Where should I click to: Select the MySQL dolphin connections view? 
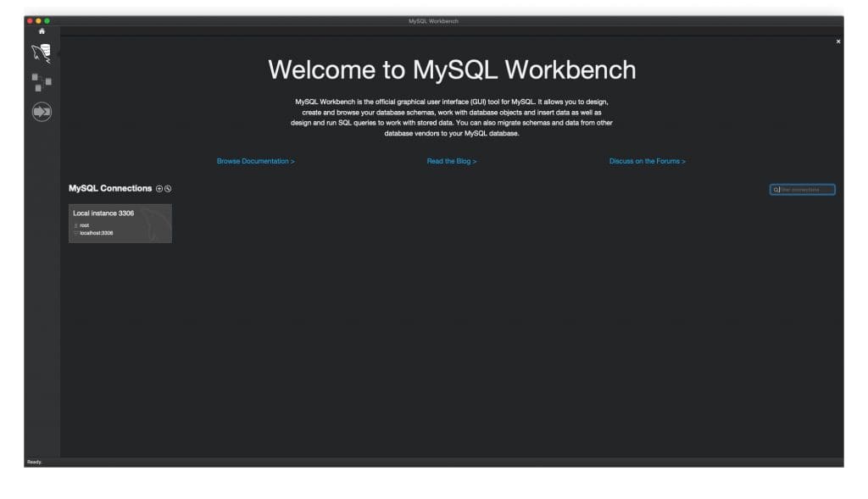point(42,53)
